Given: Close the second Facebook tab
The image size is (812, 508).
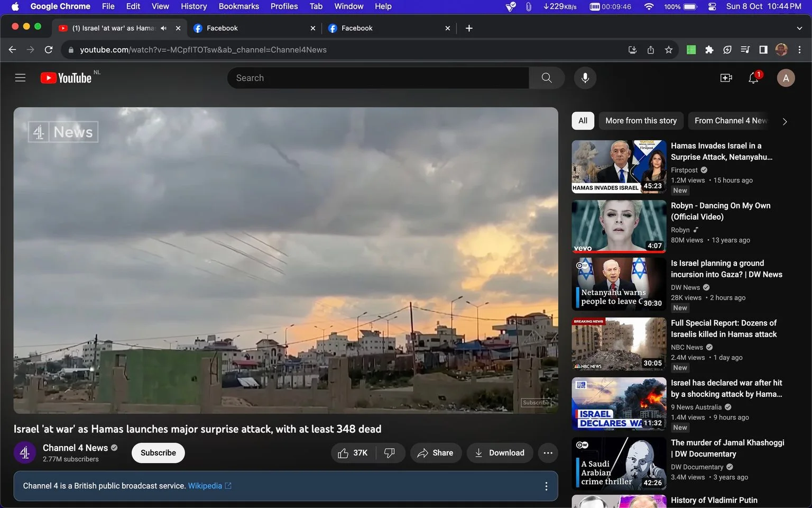Looking at the screenshot, I should point(448,28).
